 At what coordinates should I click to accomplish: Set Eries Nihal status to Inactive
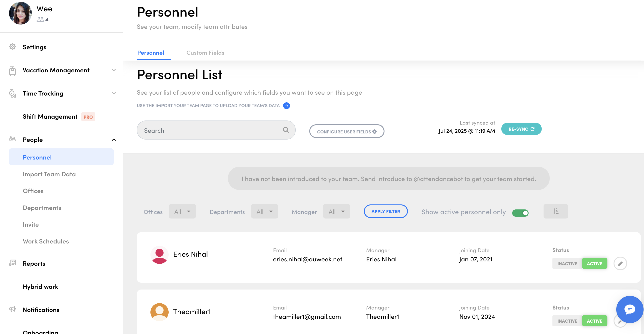[567, 263]
